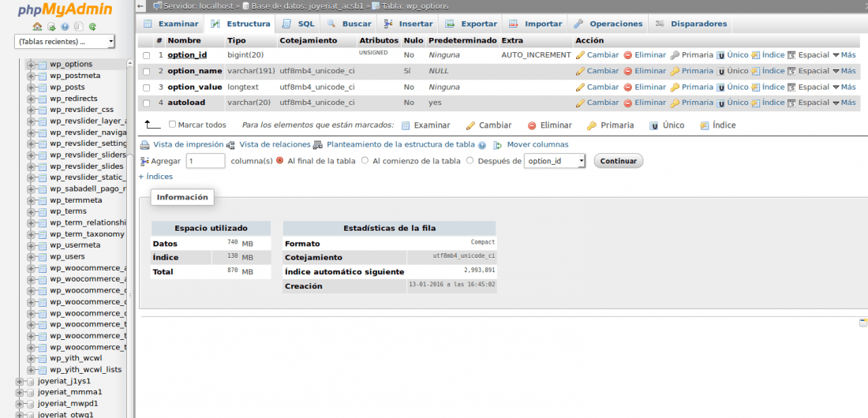Select the Después de radio button
Screen dimensions: 868x418
coord(470,161)
